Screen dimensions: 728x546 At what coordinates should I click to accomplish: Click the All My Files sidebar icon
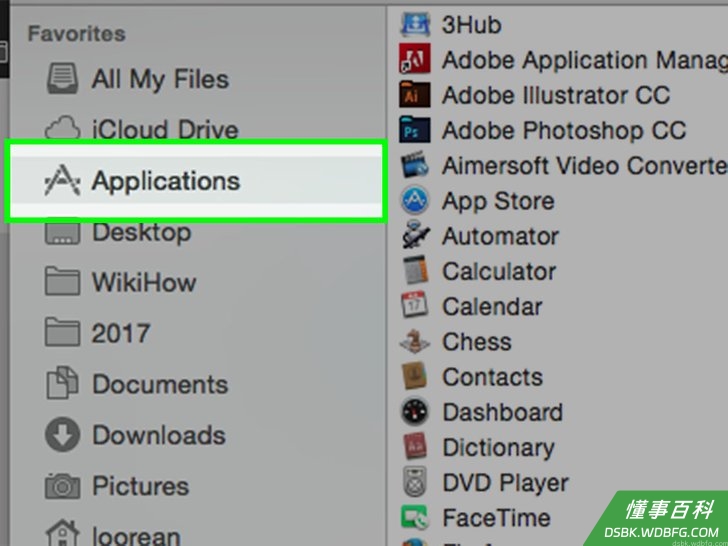click(x=62, y=79)
